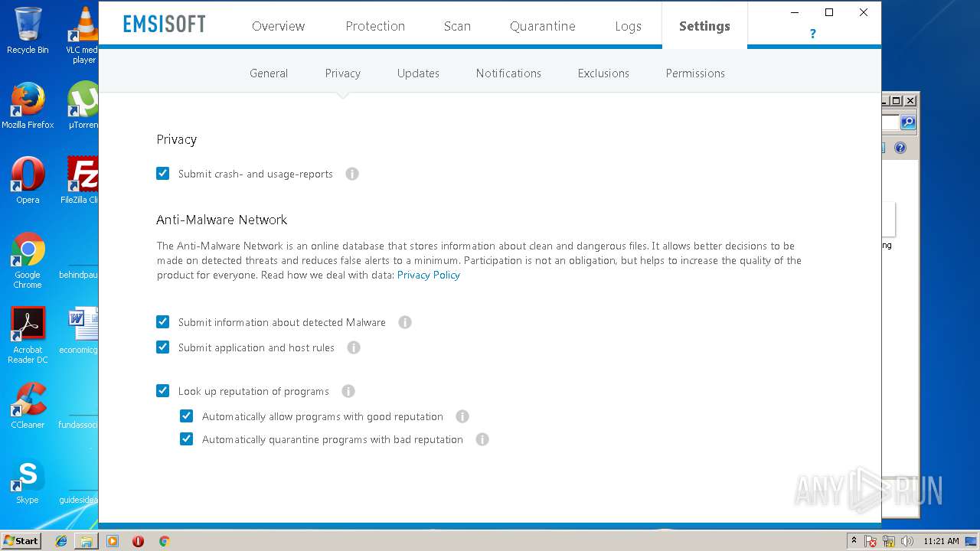
Task: Open VLC media player desktop icon
Action: (x=83, y=34)
